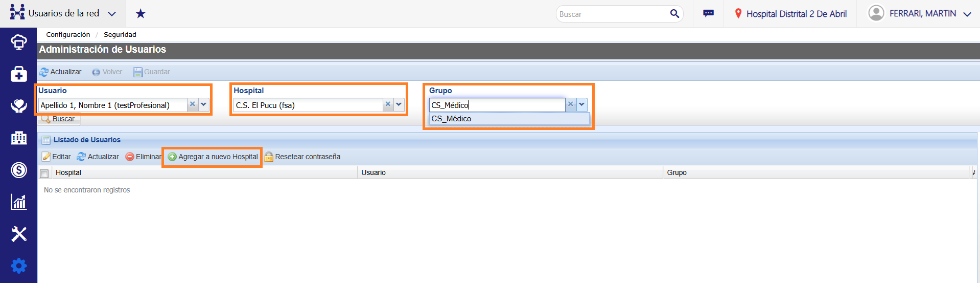This screenshot has height=283, width=980.
Task: Clear the Hospital field with its X
Action: pyautogui.click(x=388, y=104)
